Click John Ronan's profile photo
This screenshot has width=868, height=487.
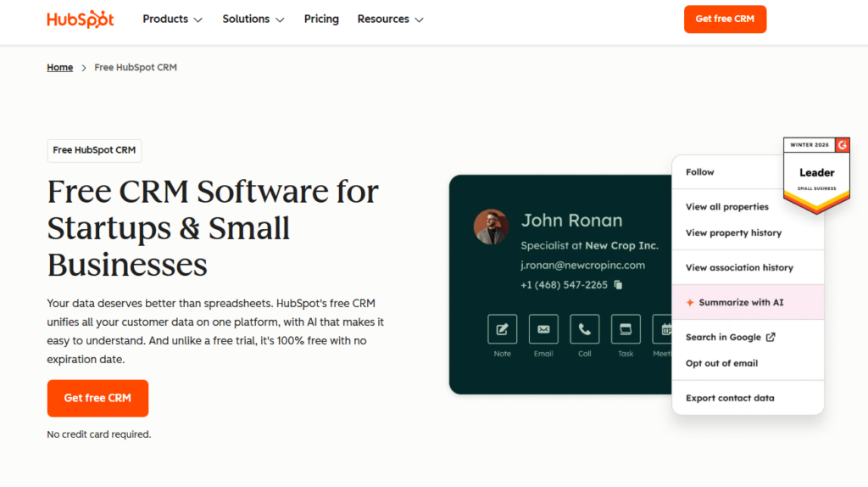pos(491,227)
